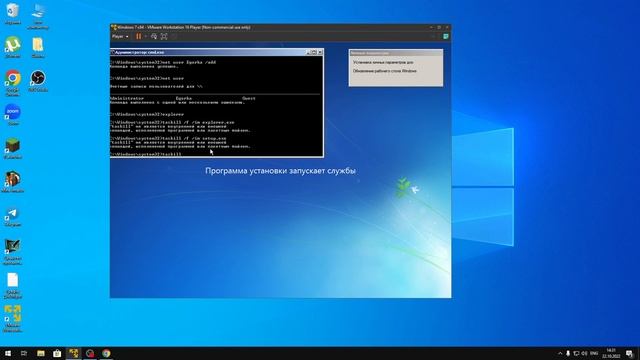
Task: Click the red circular app taskbar icon
Action: click(90, 353)
